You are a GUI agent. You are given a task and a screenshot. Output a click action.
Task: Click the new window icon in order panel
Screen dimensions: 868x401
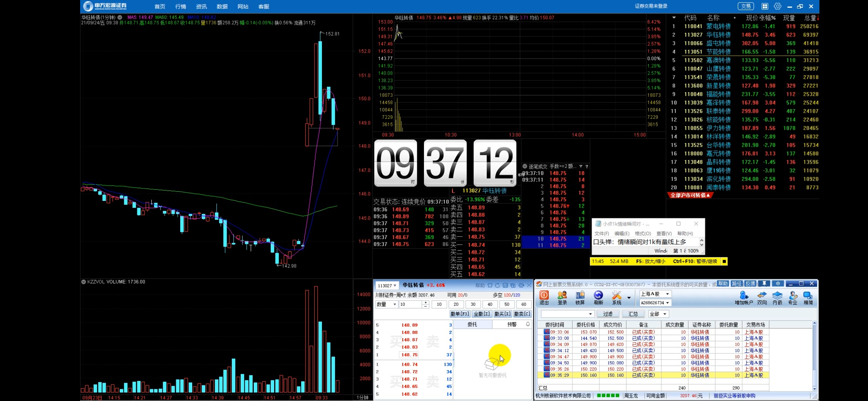click(513, 286)
